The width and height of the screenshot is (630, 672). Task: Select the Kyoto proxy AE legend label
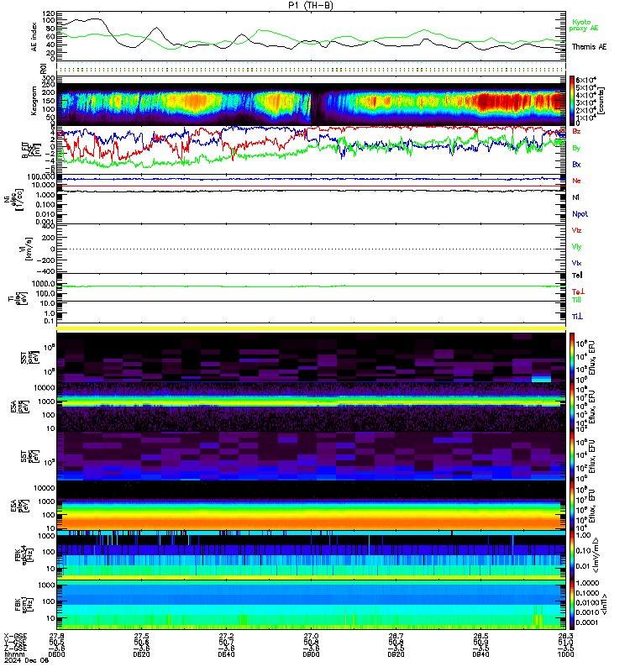point(583,25)
